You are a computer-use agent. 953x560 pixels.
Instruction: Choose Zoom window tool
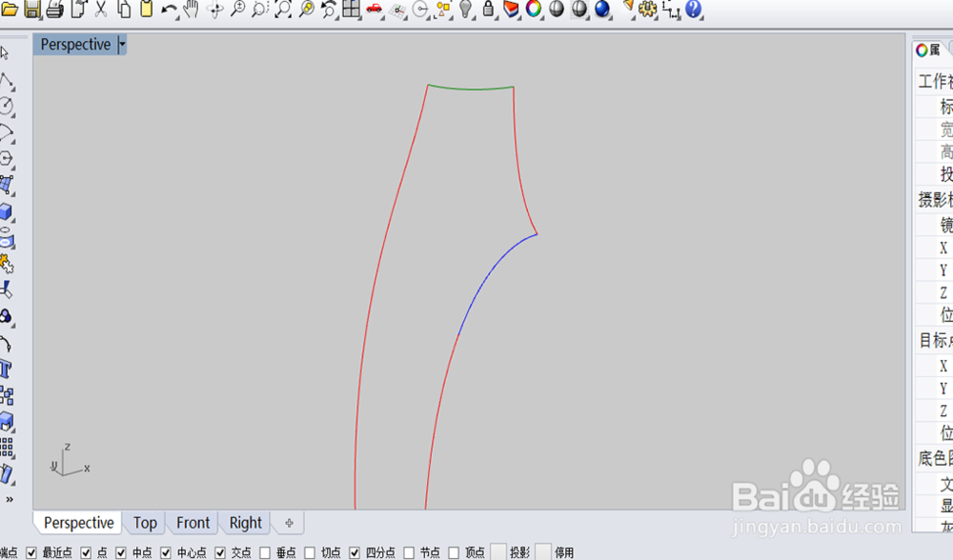[260, 10]
